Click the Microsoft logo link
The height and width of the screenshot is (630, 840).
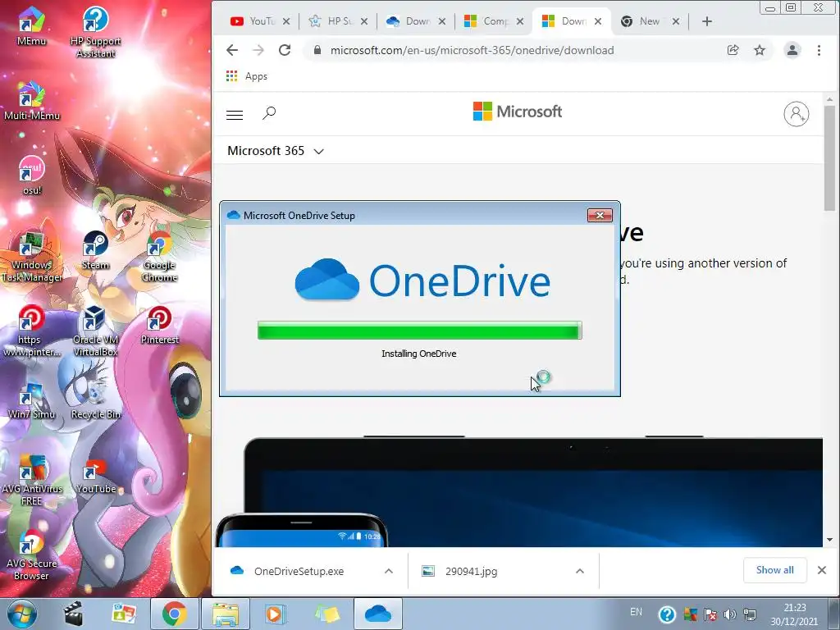(x=518, y=112)
